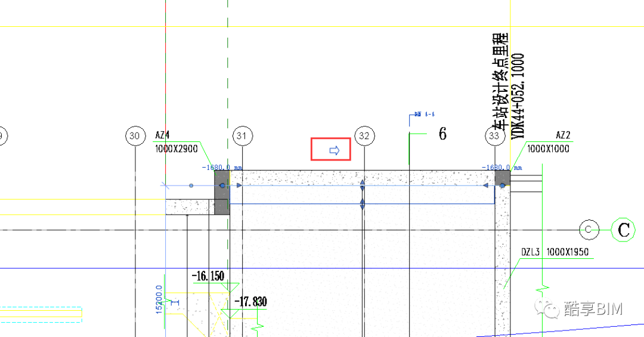Click the left beam end shape-handle arrow
644x337 pixels.
240,185
